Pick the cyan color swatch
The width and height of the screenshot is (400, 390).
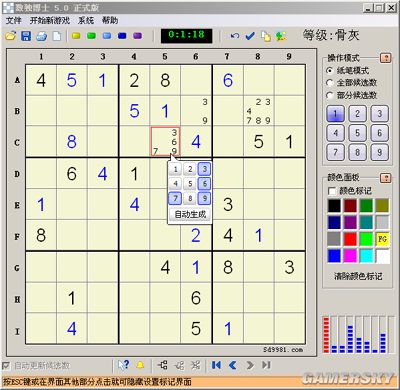pos(366,256)
